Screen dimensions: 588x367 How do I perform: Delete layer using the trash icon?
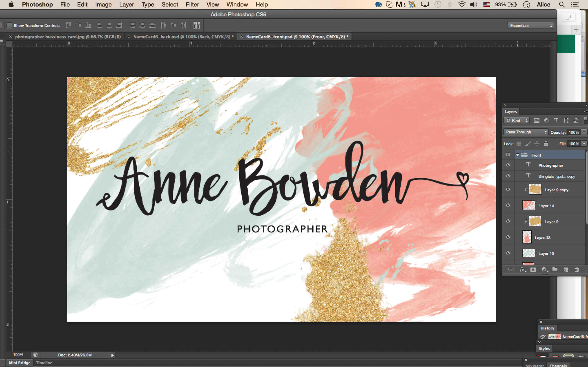pyautogui.click(x=577, y=270)
